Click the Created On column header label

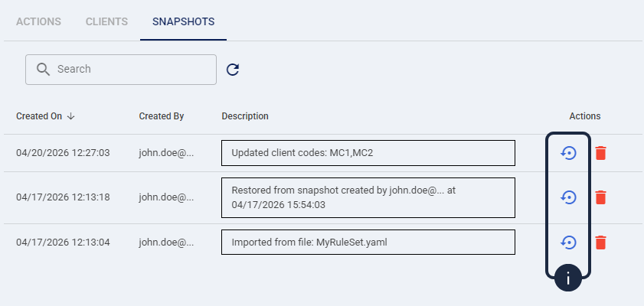(x=39, y=116)
